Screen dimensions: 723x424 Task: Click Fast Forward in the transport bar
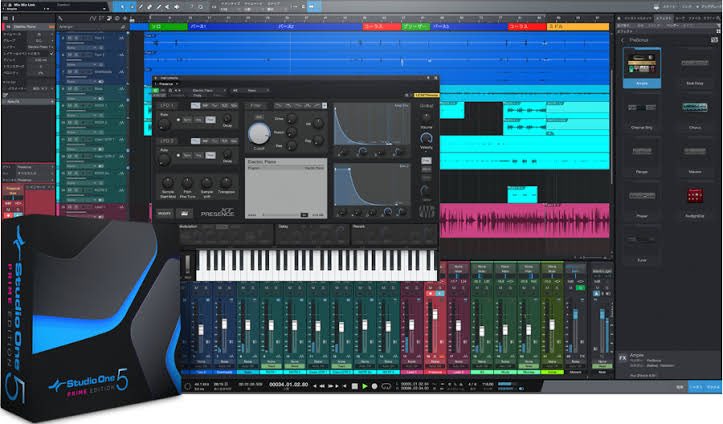coord(331,386)
